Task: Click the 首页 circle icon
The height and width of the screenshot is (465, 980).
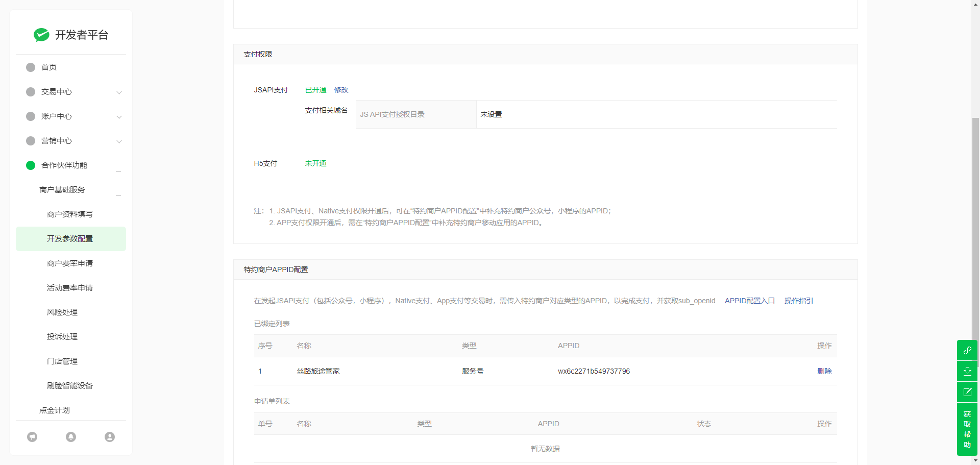Action: coord(31,67)
